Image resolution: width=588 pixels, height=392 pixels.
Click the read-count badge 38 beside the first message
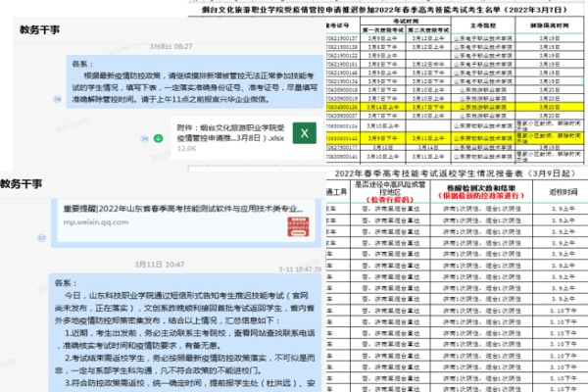(57, 99)
